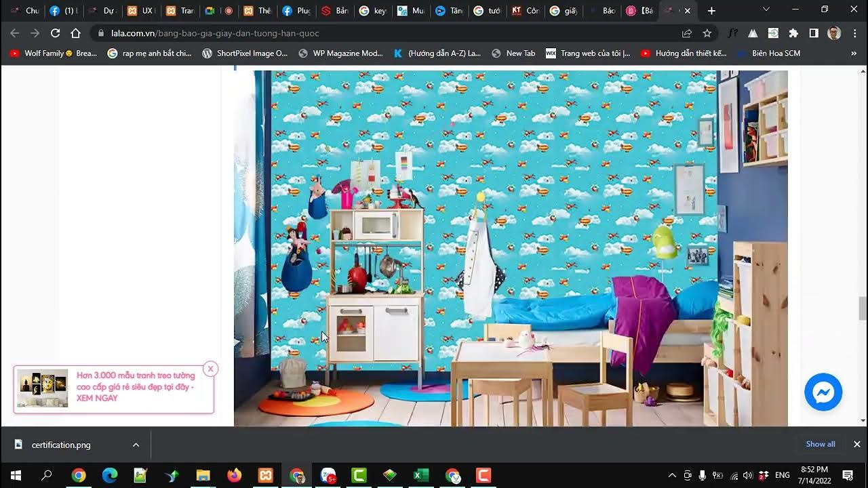Open the new tab plus button
This screenshot has width=868, height=488.
click(x=711, y=11)
